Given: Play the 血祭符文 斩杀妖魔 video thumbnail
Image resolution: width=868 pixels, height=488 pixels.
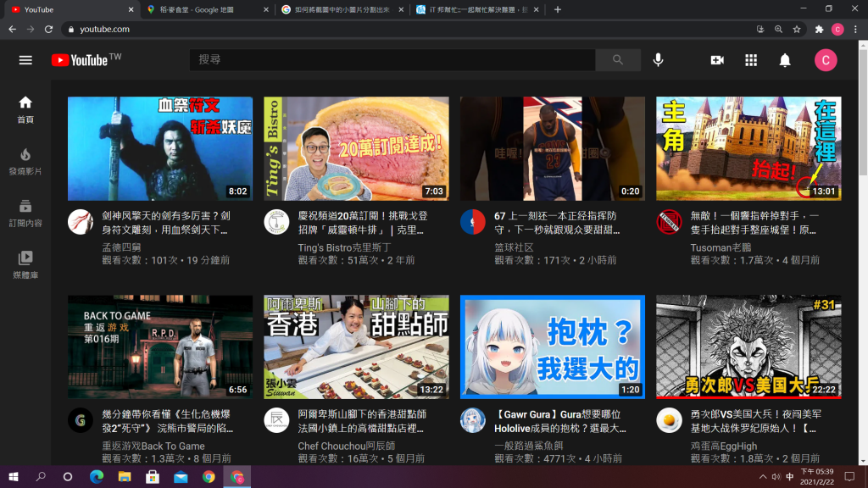Looking at the screenshot, I should pos(160,148).
